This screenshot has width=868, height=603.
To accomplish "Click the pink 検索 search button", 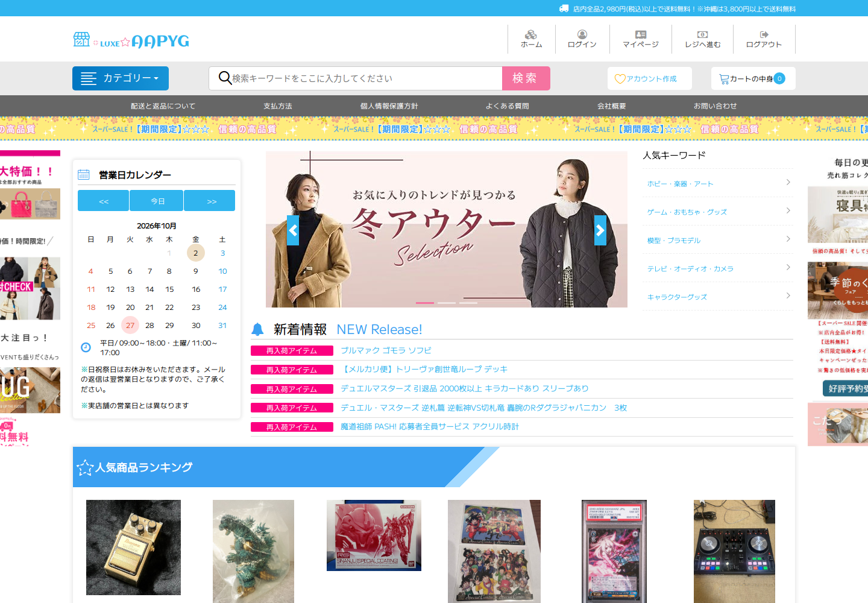I will (x=526, y=78).
